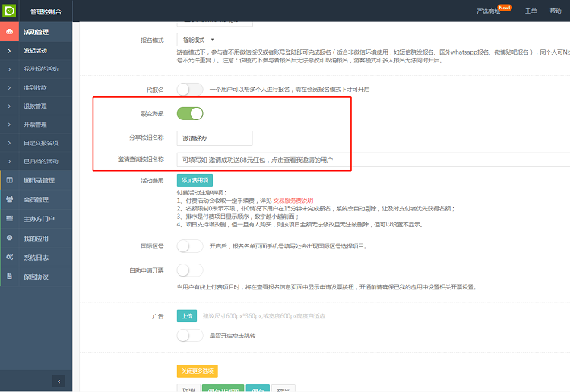Click the 系统日志 gear icon
The height and width of the screenshot is (392, 570).
click(x=9, y=258)
